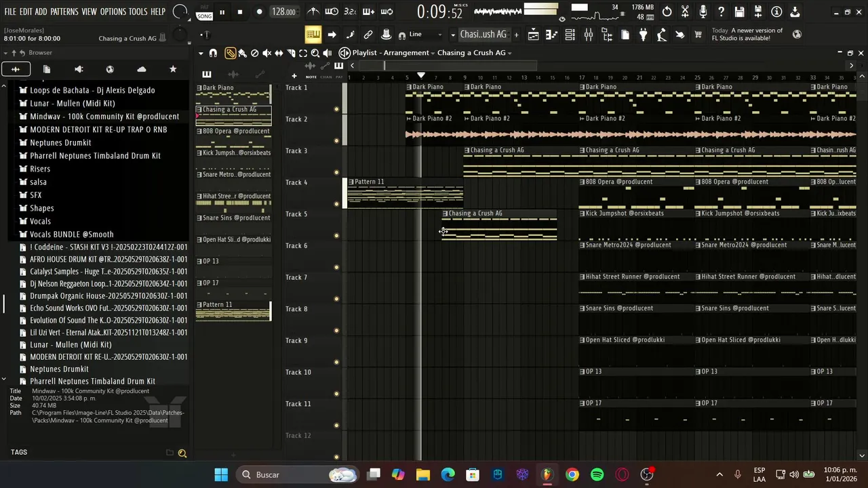Click the record button

click(259, 12)
